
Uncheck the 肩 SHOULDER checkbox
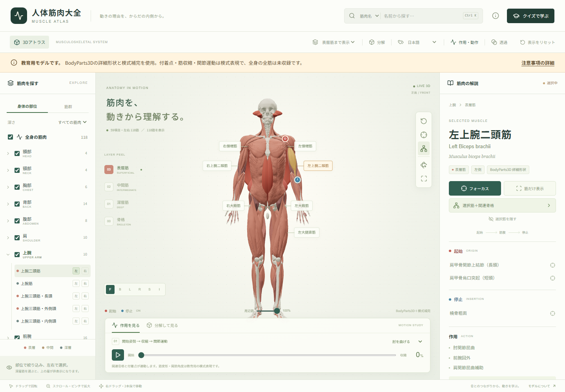pyautogui.click(x=17, y=238)
